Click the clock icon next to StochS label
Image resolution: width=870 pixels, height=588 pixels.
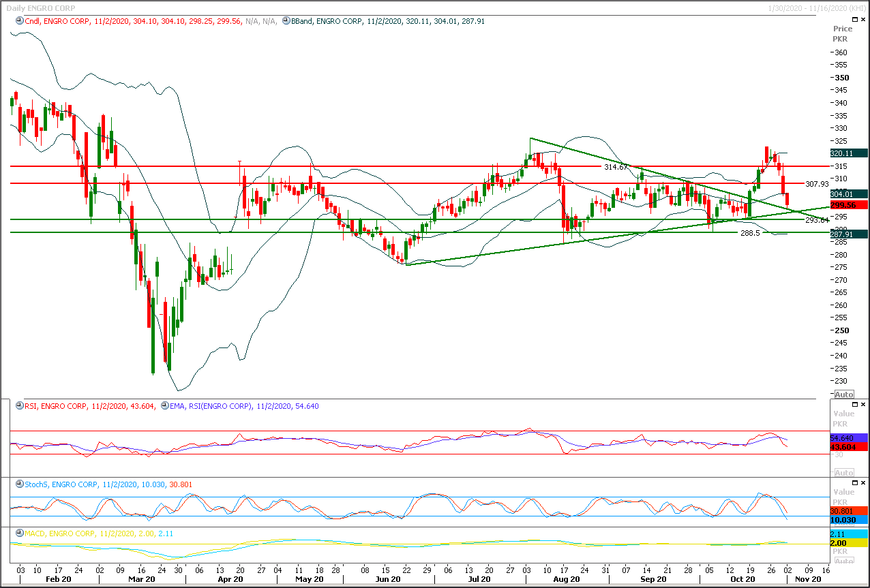pos(19,485)
